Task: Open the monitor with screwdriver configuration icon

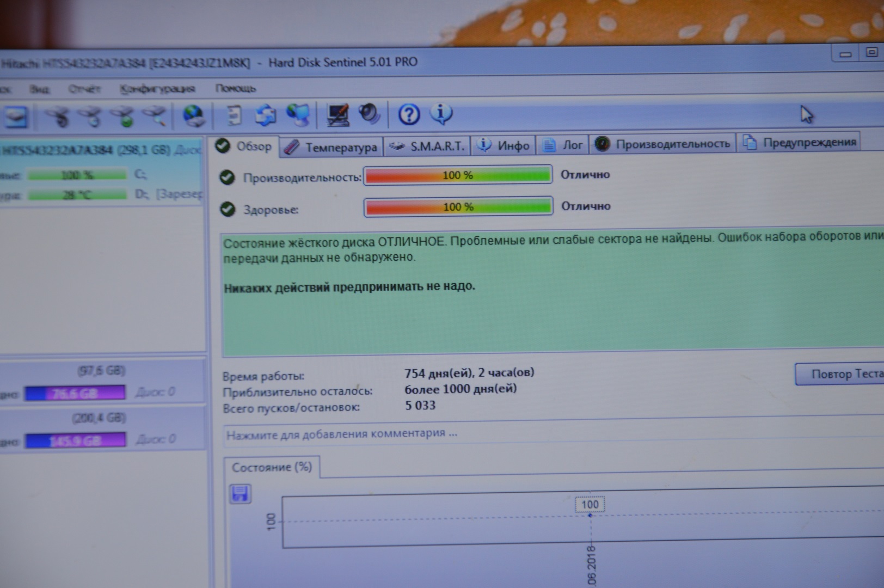Action: tap(337, 115)
